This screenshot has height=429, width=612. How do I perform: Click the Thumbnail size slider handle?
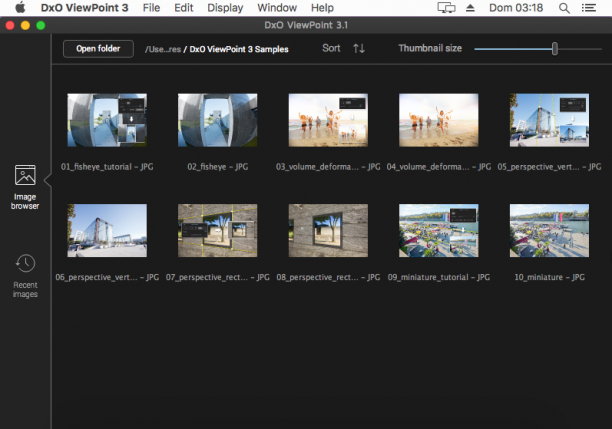(555, 49)
